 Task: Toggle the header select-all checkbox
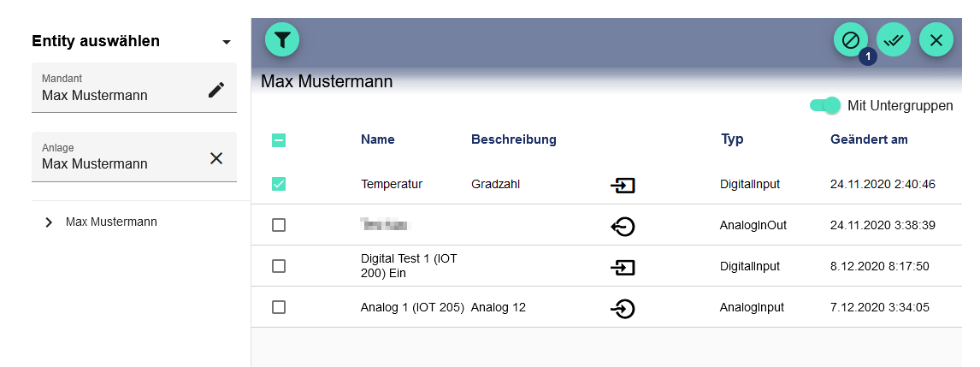point(279,140)
